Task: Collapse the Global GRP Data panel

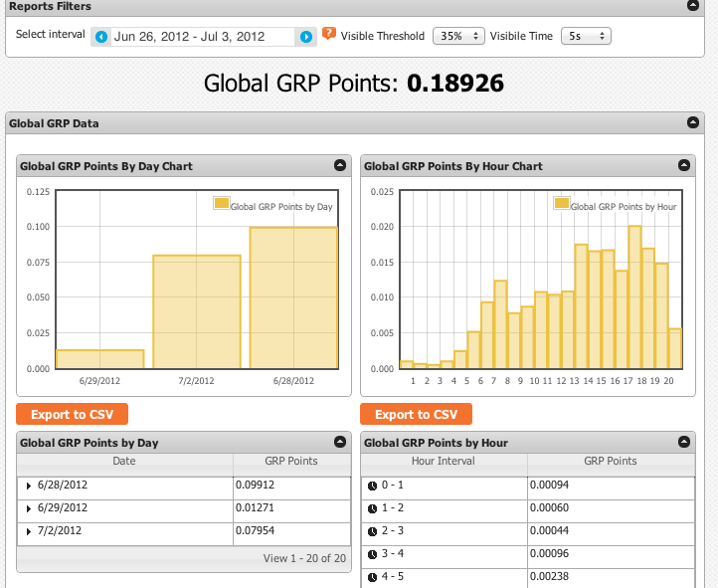Action: [693, 123]
